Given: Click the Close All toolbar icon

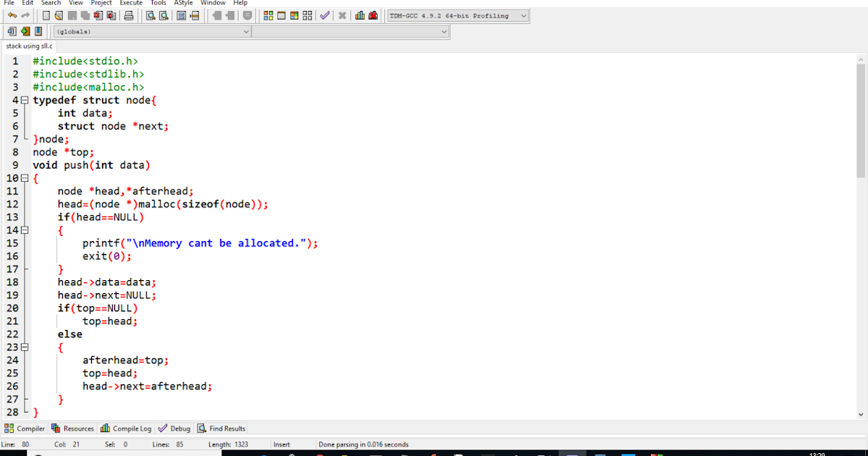Looking at the screenshot, I should 111,15.
